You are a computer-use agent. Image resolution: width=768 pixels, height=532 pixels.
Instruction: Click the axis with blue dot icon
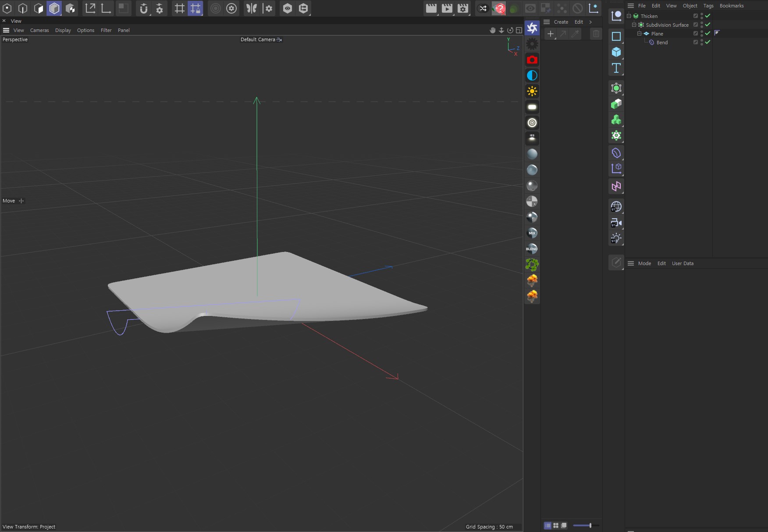point(594,8)
